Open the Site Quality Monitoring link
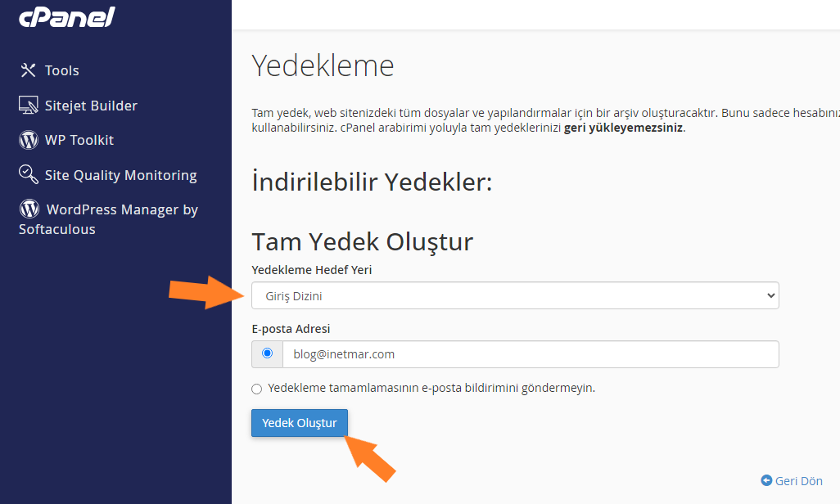The image size is (840, 504). pos(121,174)
